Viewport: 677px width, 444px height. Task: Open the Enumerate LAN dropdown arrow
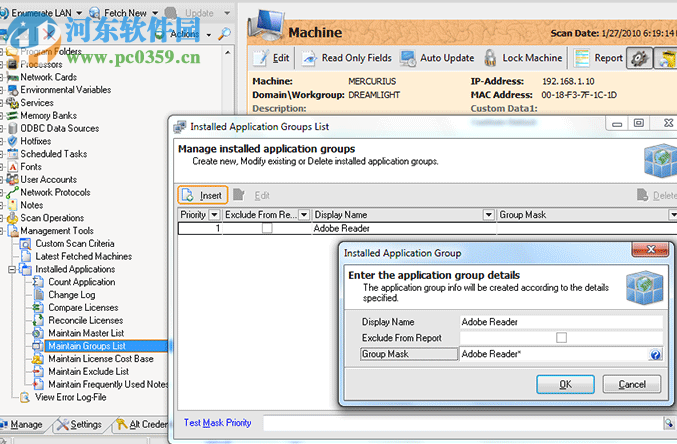click(79, 13)
